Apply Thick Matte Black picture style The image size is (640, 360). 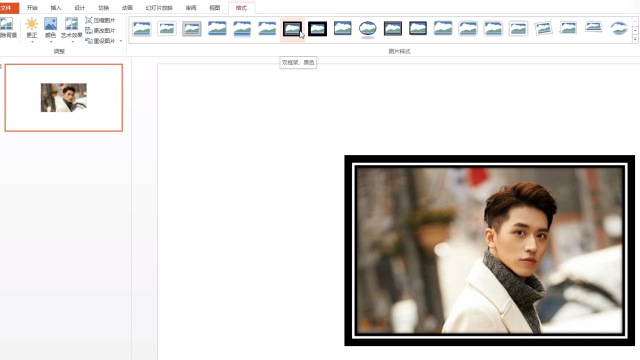click(x=318, y=29)
